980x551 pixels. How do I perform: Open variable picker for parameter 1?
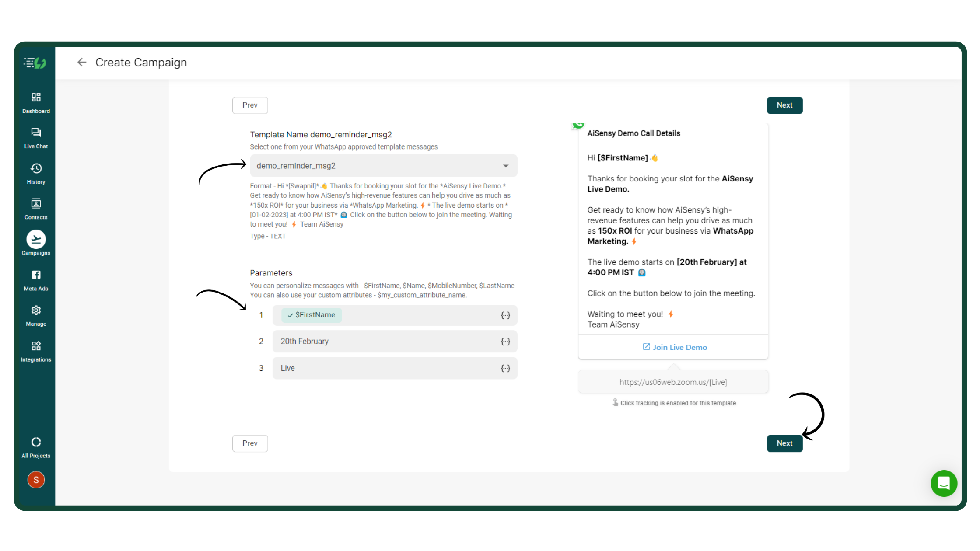pyautogui.click(x=505, y=315)
